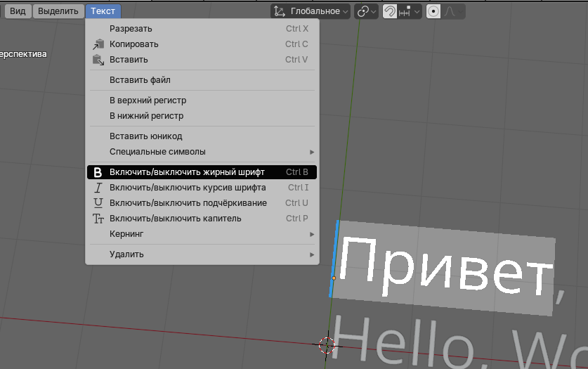
Task: Toggle italic via Включить/выключить курсив шрифта
Action: tap(202, 188)
